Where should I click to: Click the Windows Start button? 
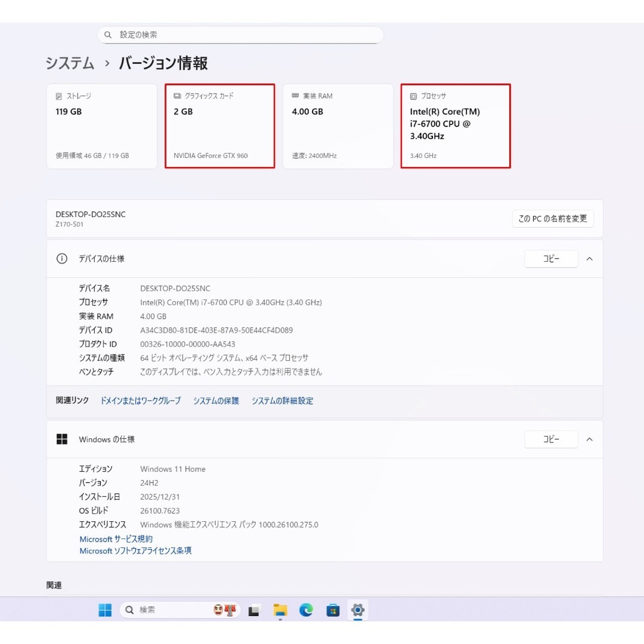[105, 610]
